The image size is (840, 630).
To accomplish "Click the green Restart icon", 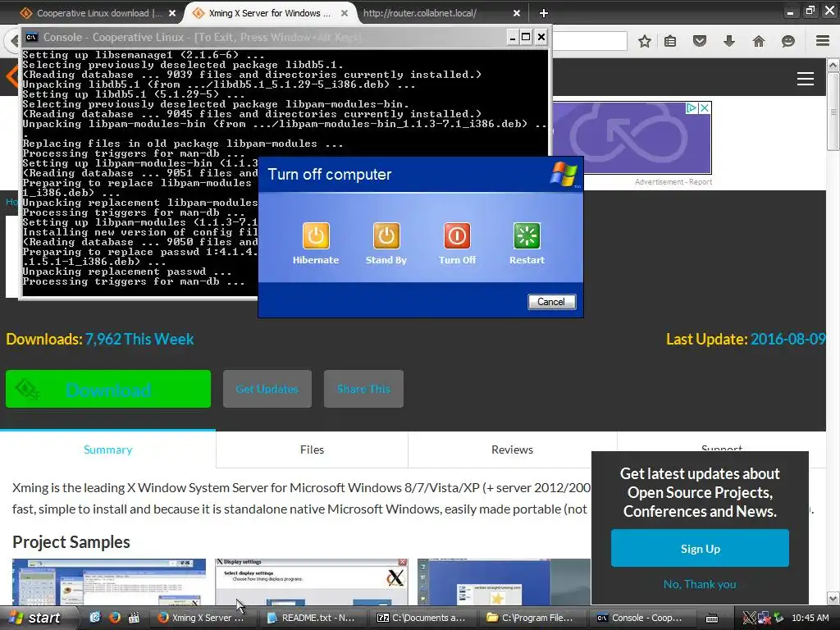I will [x=527, y=235].
